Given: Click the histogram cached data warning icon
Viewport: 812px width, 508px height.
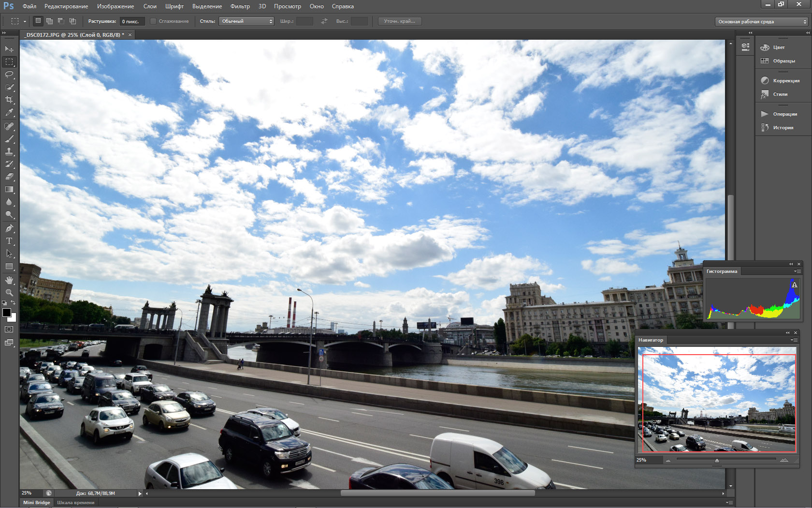Looking at the screenshot, I should [x=794, y=285].
